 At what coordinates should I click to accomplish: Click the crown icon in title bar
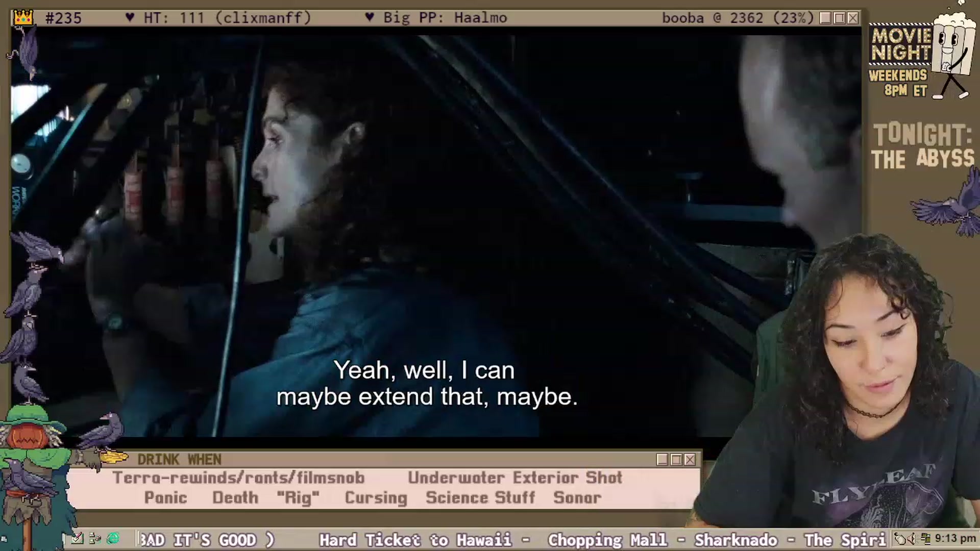pos(23,18)
